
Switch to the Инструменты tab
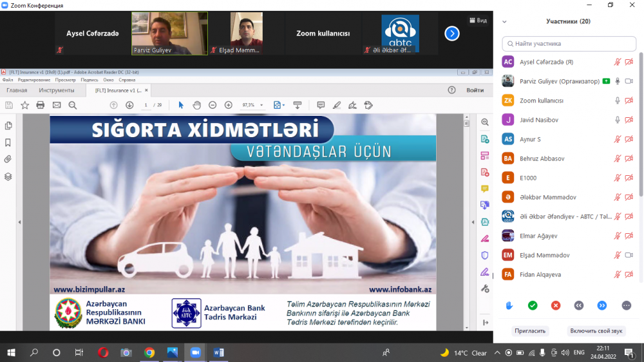click(x=57, y=90)
